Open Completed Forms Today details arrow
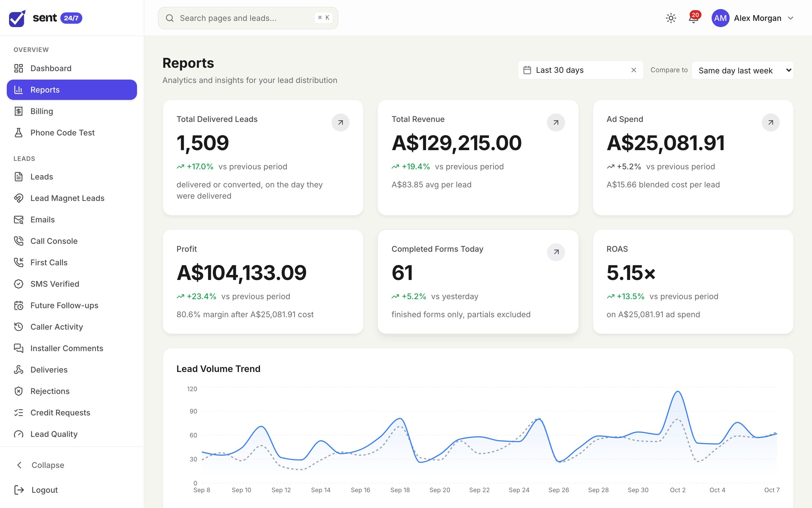Screen dimensions: 812x508 pyautogui.click(x=556, y=252)
